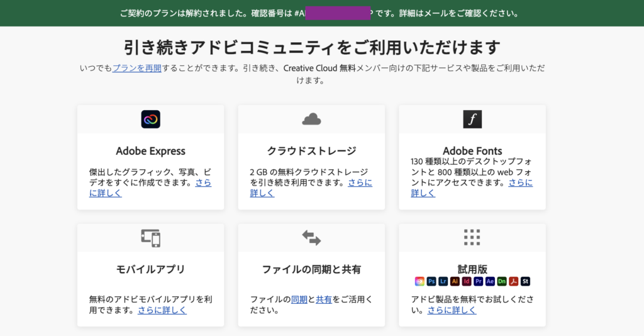Click the Creative Cloud trial icon

419,281
